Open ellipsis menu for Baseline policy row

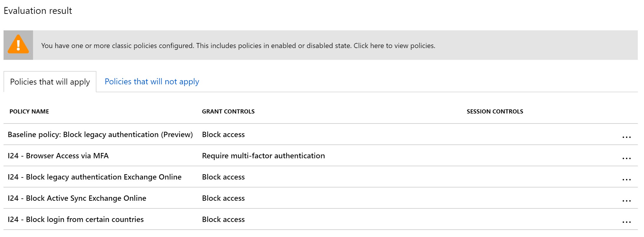(626, 137)
